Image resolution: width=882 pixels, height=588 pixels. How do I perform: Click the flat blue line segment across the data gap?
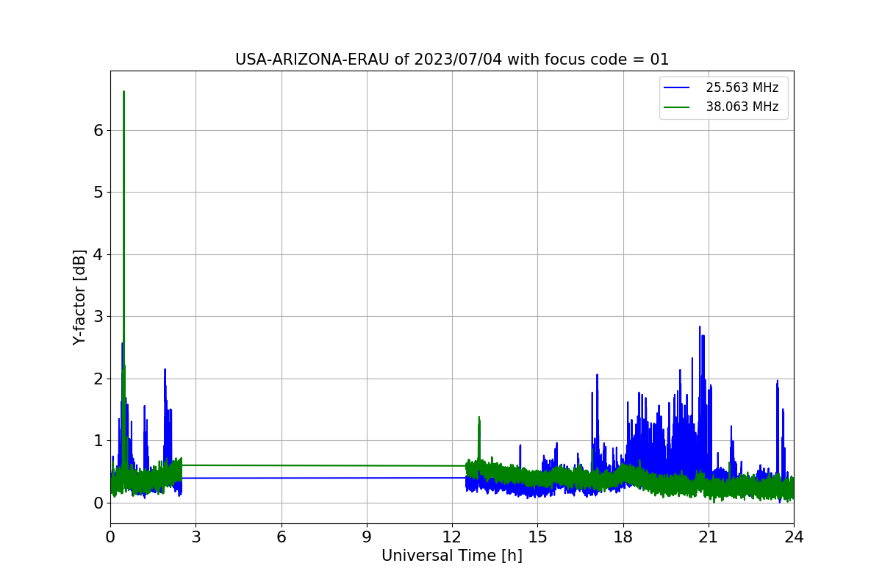pos(323,478)
